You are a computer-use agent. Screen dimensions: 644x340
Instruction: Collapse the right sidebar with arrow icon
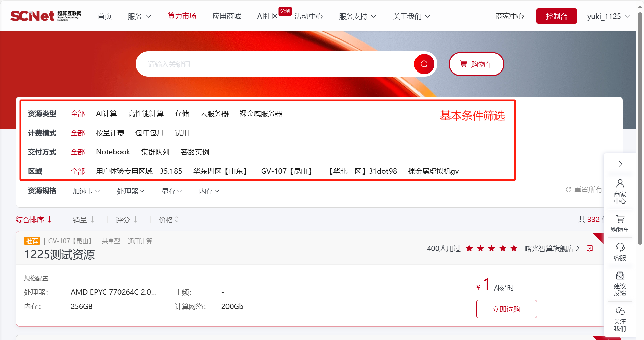point(620,164)
